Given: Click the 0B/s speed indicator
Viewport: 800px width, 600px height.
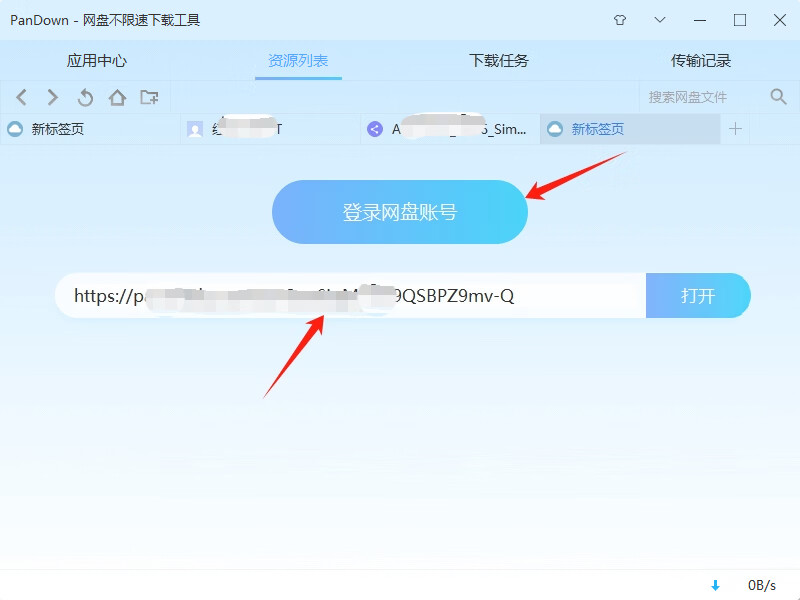Looking at the screenshot, I should (x=762, y=585).
